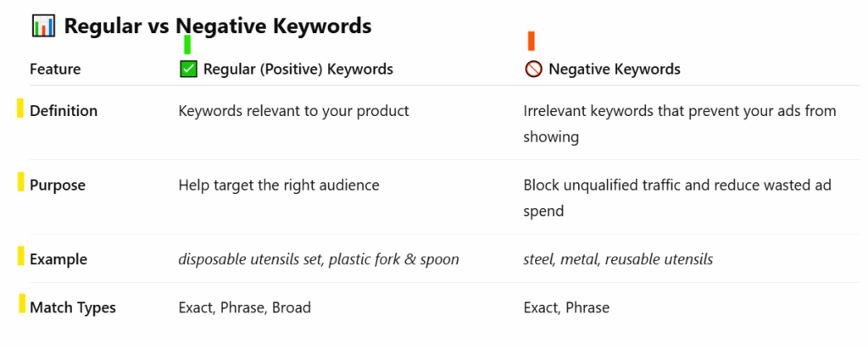The width and height of the screenshot is (868, 348).
Task: Click the yellow marker beside Match Types
Action: click(x=22, y=303)
